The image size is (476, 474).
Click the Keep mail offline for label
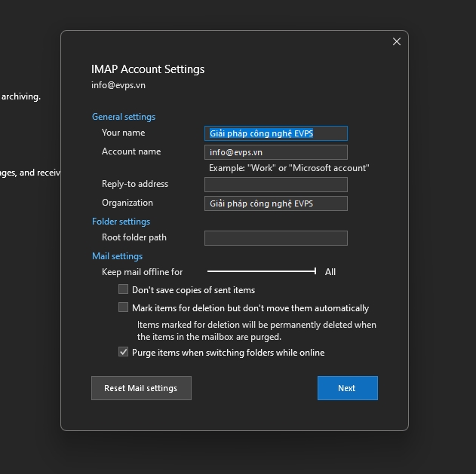(142, 272)
